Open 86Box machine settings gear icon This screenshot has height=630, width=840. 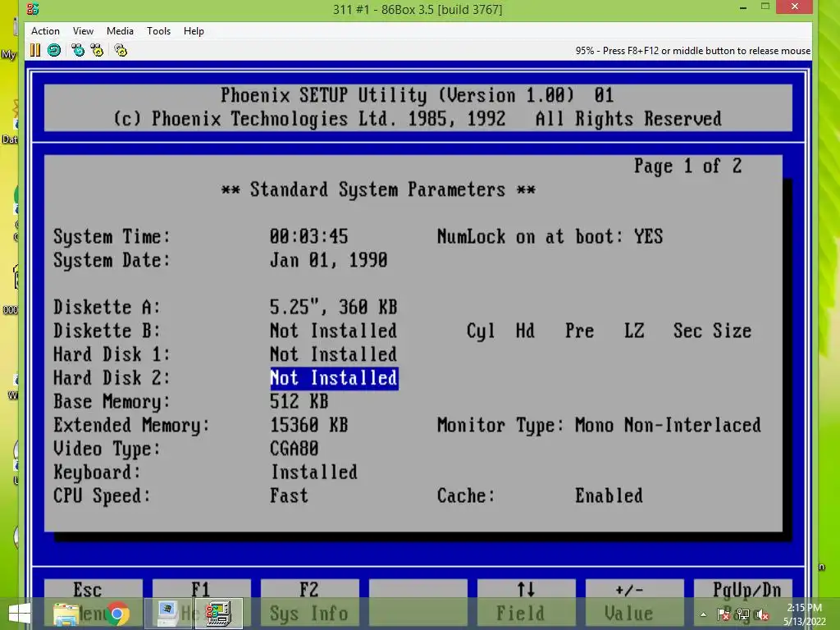pos(121,50)
